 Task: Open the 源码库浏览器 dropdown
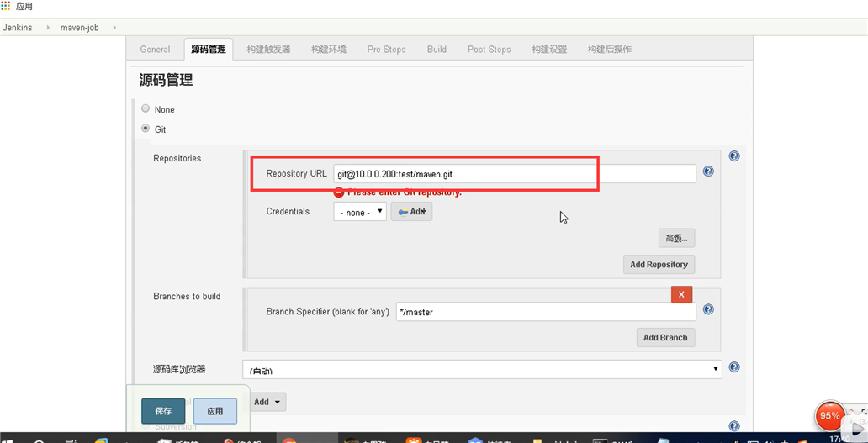[482, 370]
